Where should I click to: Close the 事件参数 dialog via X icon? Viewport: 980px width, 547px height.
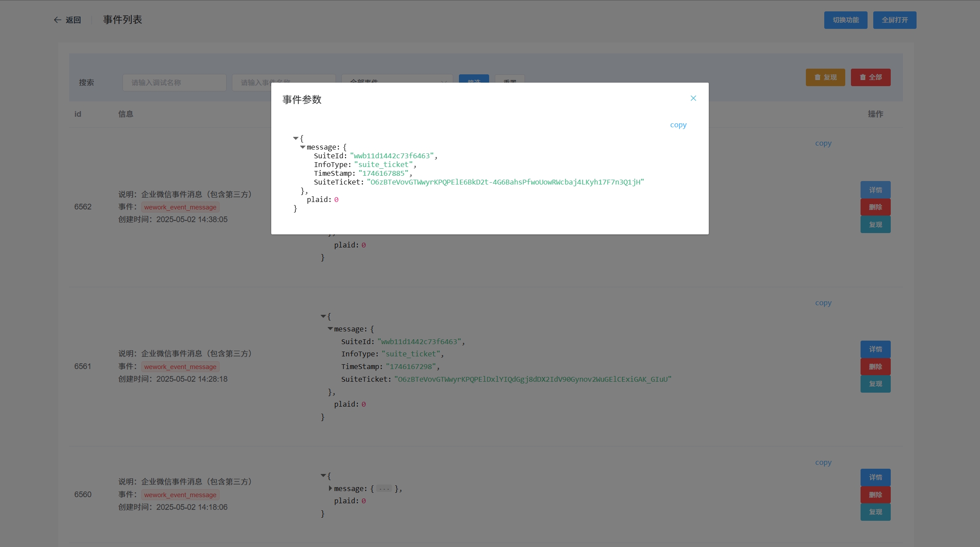tap(693, 98)
